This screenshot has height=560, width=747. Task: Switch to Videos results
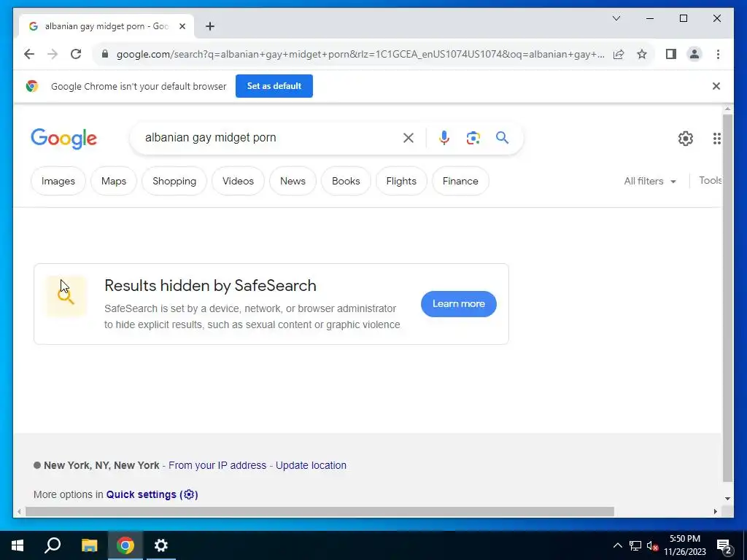click(238, 181)
